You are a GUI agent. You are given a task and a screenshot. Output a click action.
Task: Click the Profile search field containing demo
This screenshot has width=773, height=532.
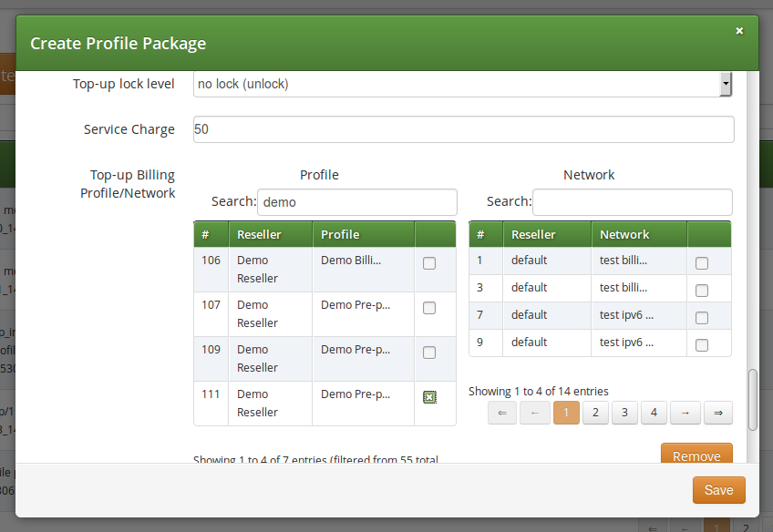[356, 201]
